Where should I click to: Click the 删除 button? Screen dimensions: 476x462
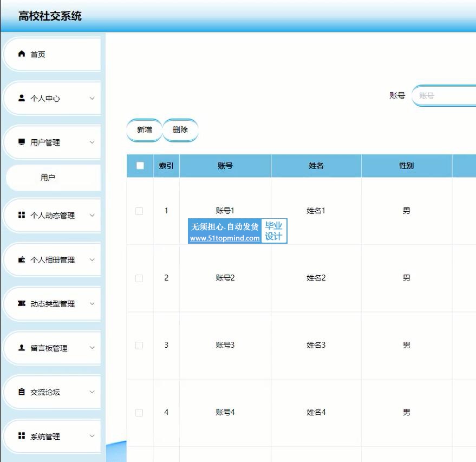coord(180,130)
